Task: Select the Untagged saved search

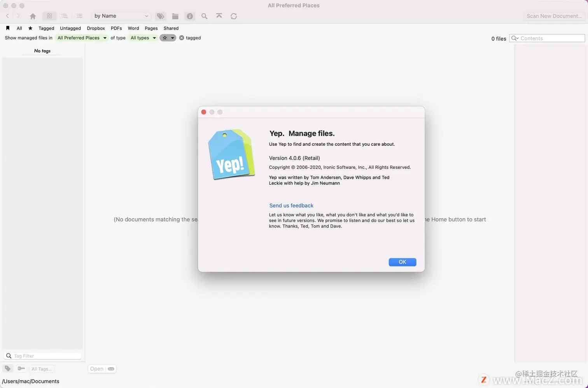Action: point(70,28)
